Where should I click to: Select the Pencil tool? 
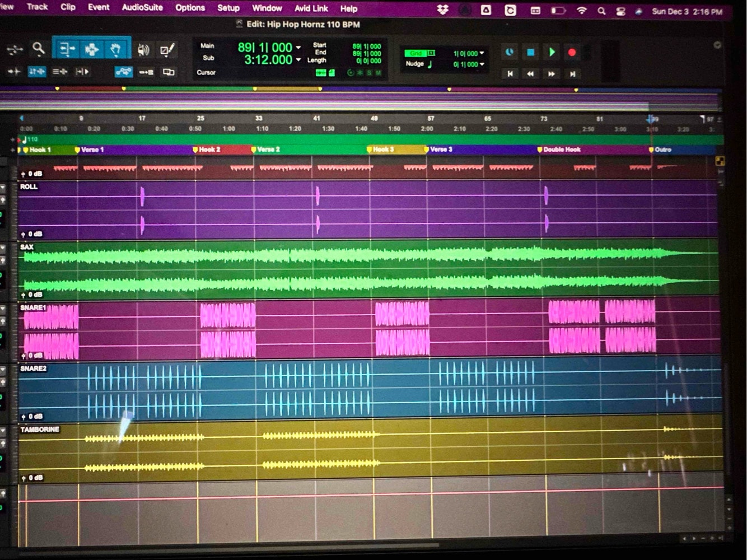coord(167,50)
